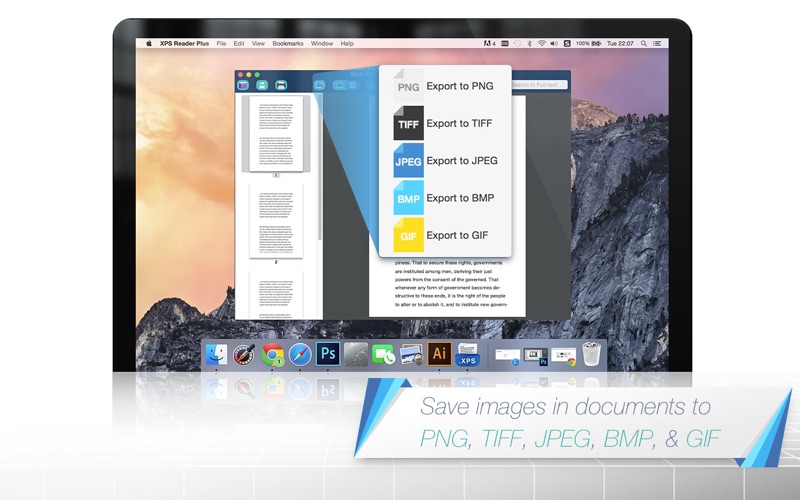Screen dimensions: 800x500
Task: Open Notification Center list icon
Action: [x=658, y=43]
